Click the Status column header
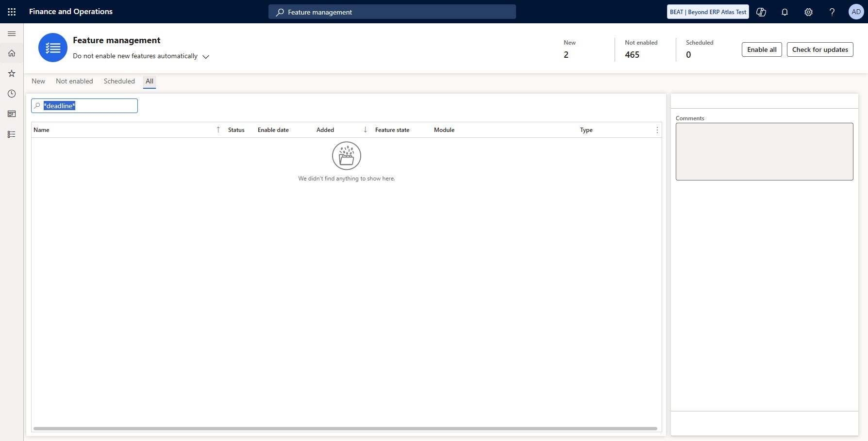The width and height of the screenshot is (868, 441). 236,130
